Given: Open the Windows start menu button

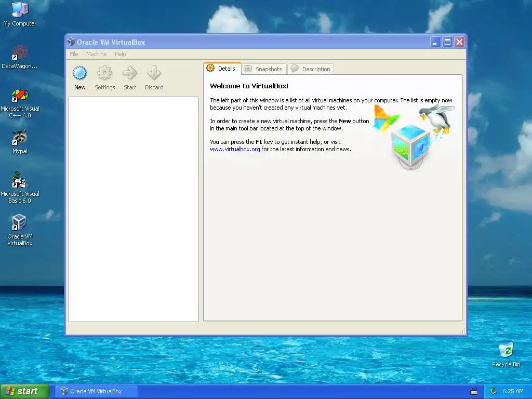Looking at the screenshot, I should pyautogui.click(x=25, y=391).
